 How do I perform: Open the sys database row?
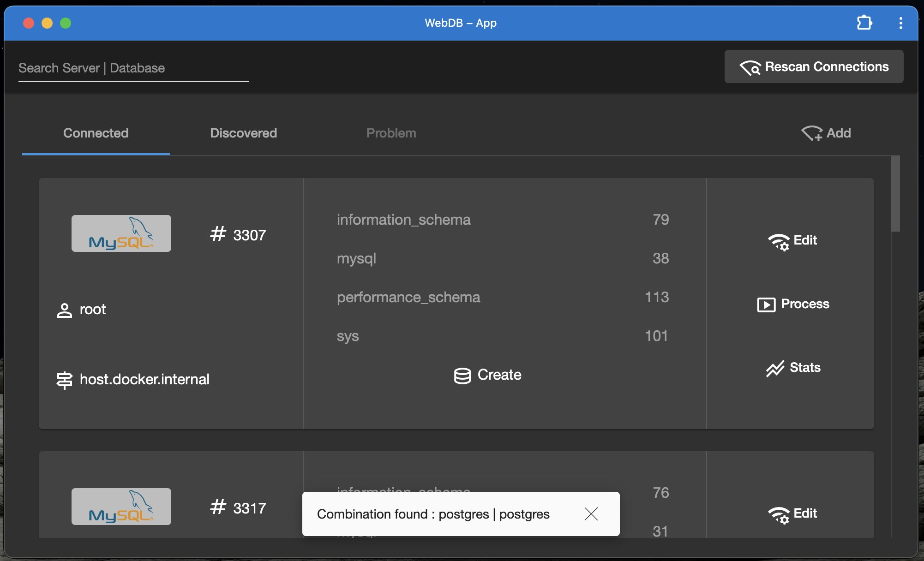coord(503,336)
